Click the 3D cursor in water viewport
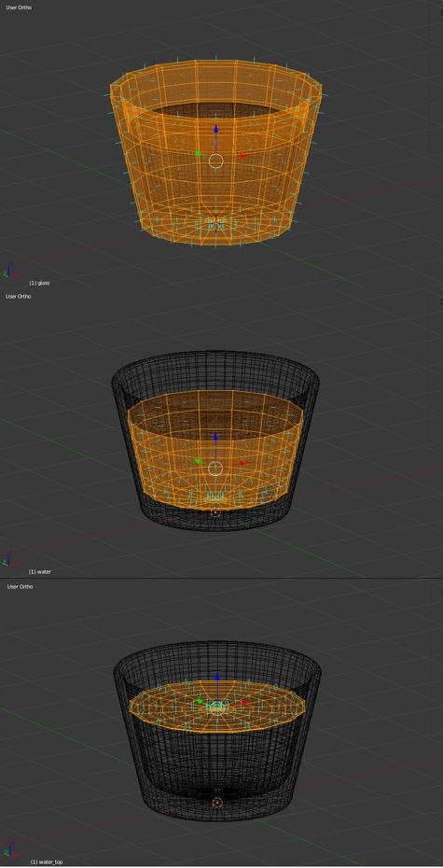The width and height of the screenshot is (443, 868). [215, 512]
